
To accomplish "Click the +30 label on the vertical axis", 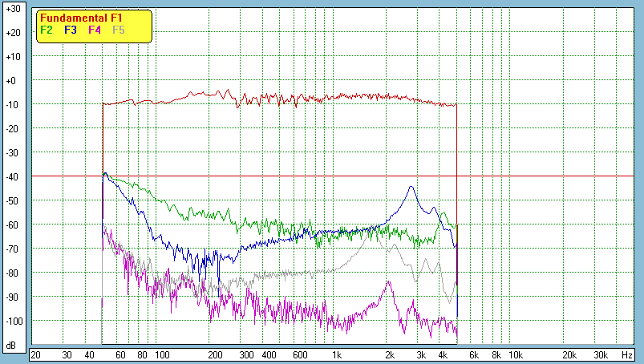I will pos(12,9).
